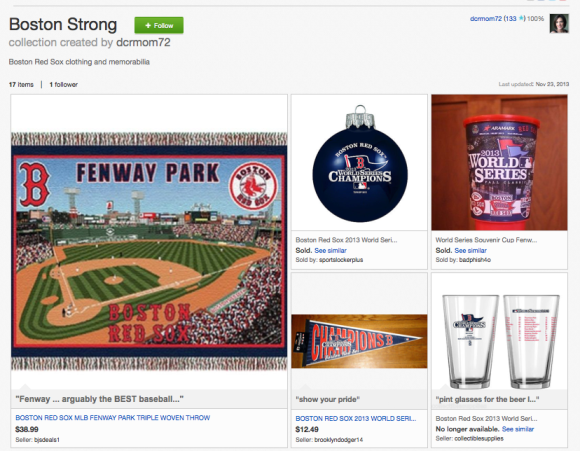This screenshot has width=580, height=451.
Task: Open BOSTON RED SOX 2013 WORLD SERI... pennant link
Action: coord(356,418)
